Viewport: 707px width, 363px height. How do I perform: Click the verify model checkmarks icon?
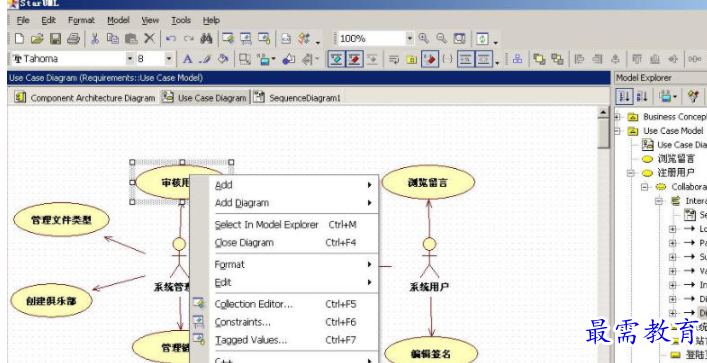[304, 39]
